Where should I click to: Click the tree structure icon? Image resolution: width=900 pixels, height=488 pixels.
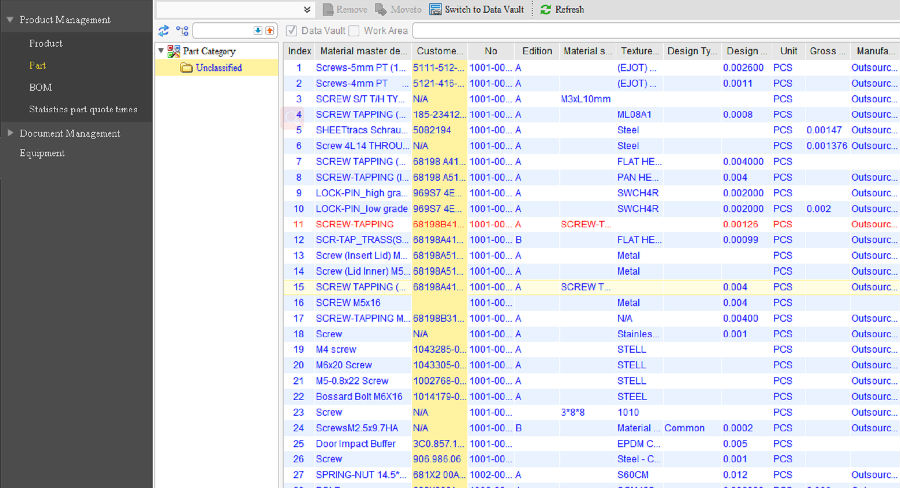point(181,31)
